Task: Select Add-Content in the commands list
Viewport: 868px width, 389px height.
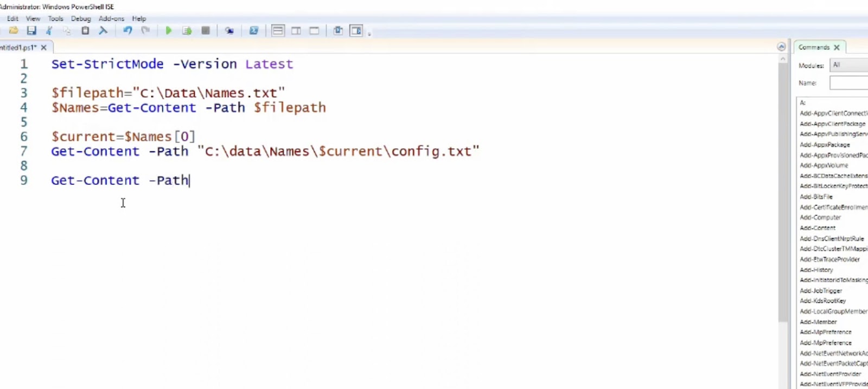Action: coord(818,228)
